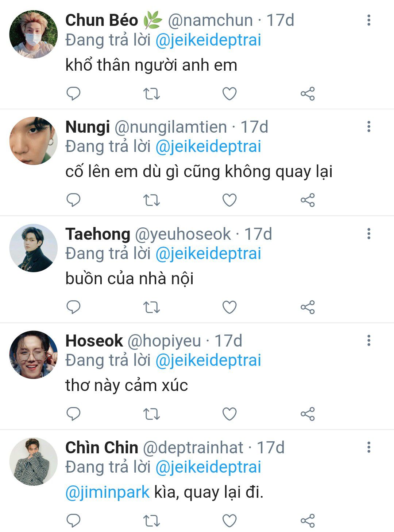Open @jeikeideptrai link in Nungi's reply
Viewport: 394px width, 532px height.
208,146
